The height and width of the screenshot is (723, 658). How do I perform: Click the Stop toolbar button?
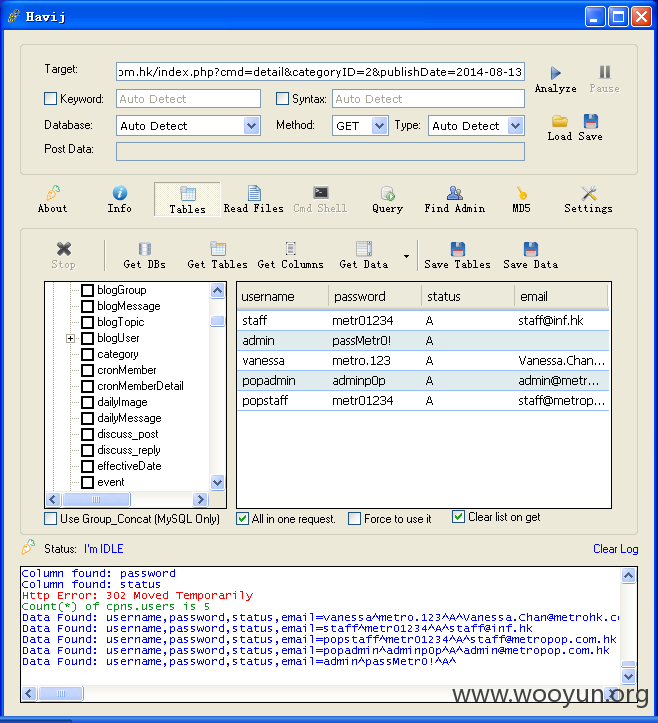pos(64,255)
